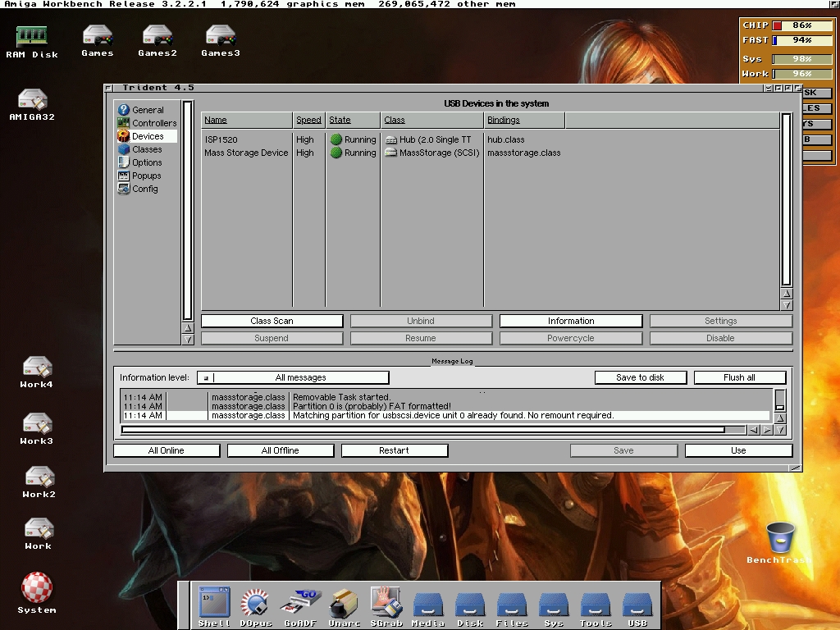Open the Tools drawer in dock

(596, 609)
